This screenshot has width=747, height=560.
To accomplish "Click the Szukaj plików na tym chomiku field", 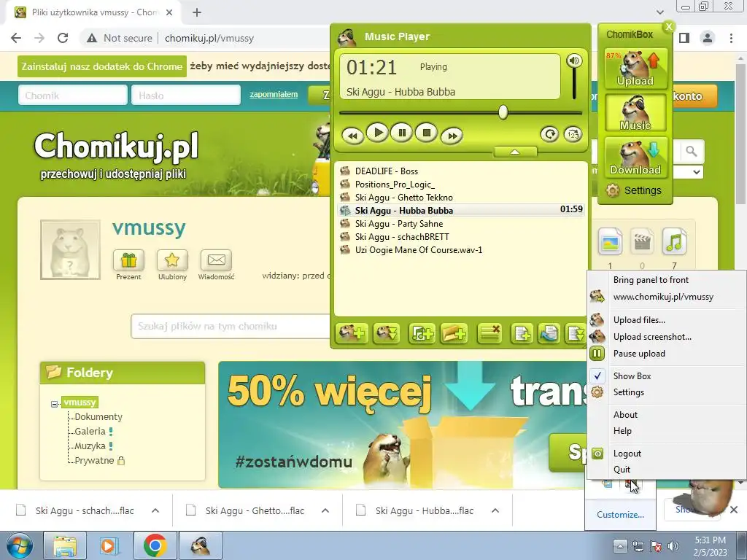I will 231,326.
